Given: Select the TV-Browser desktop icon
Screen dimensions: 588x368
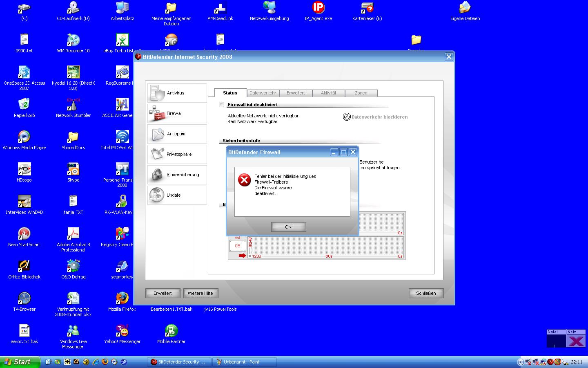Looking at the screenshot, I should (x=24, y=302).
